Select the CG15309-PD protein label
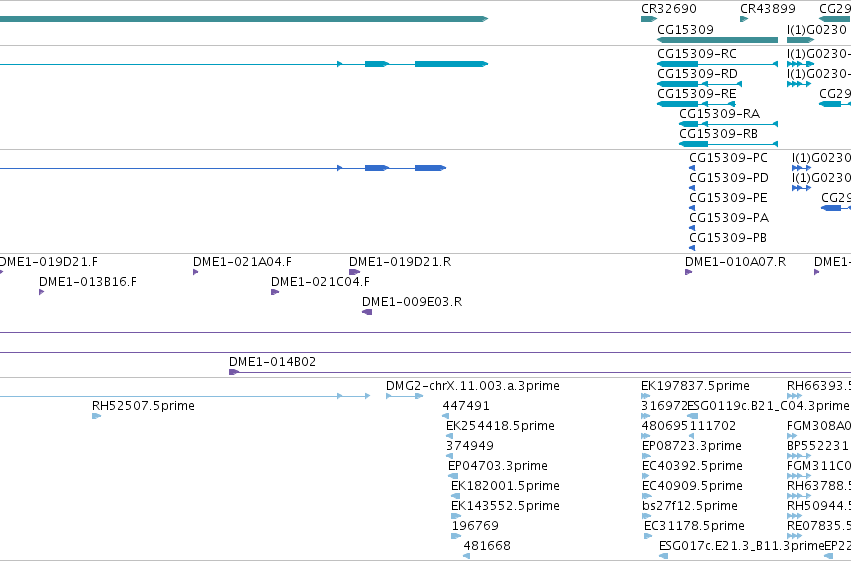This screenshot has height=561, width=851. (729, 178)
